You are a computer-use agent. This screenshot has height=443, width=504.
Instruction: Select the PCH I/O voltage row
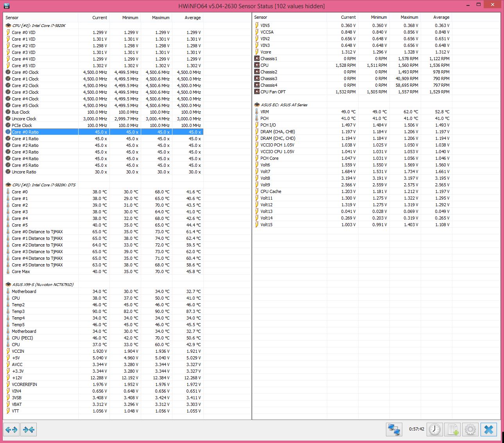(353, 125)
